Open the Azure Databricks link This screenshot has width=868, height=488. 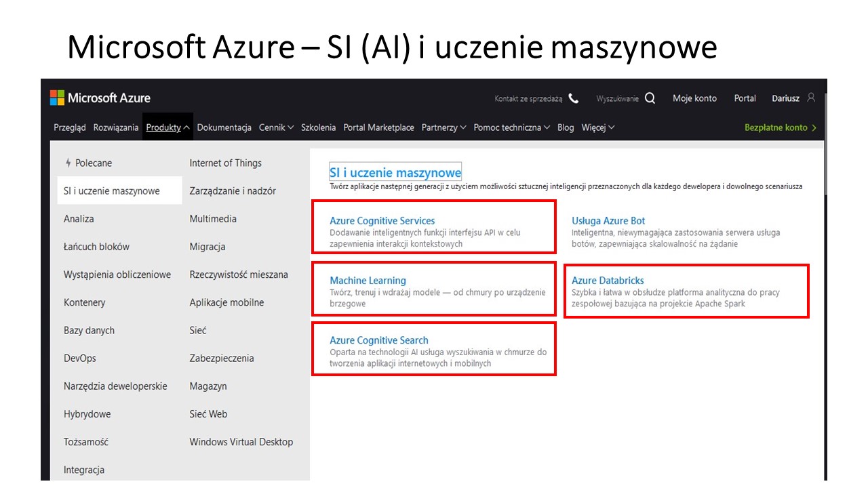click(608, 281)
